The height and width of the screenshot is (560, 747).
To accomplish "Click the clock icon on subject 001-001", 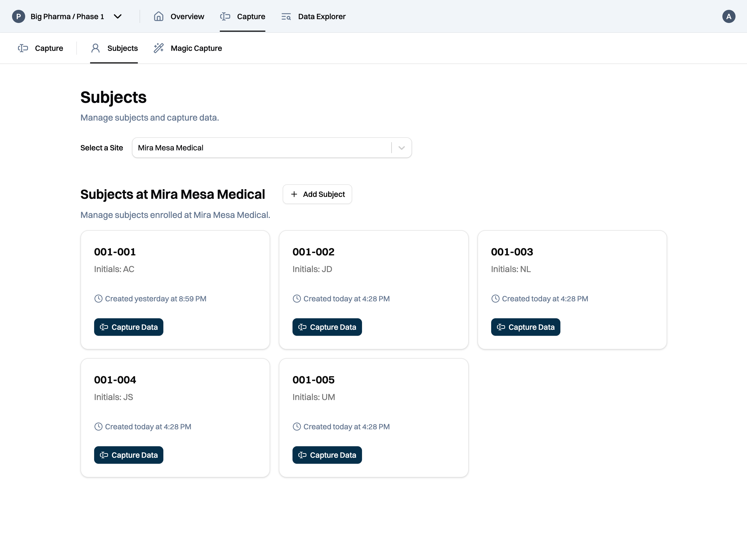I will click(98, 298).
